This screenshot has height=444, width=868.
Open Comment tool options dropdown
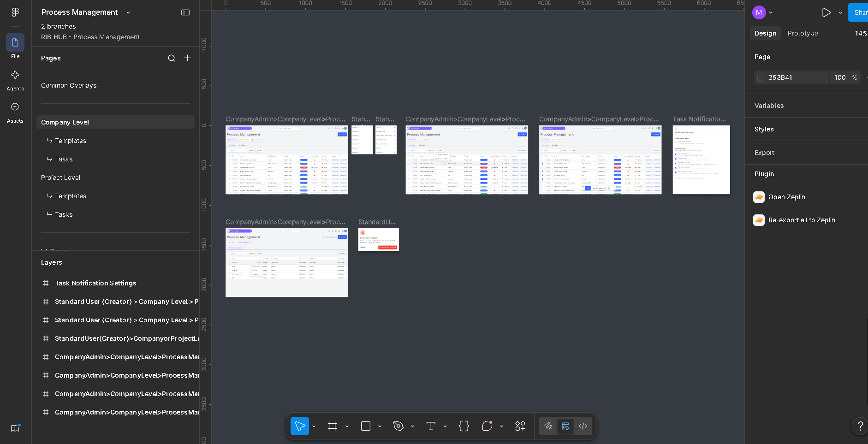pyautogui.click(x=501, y=426)
